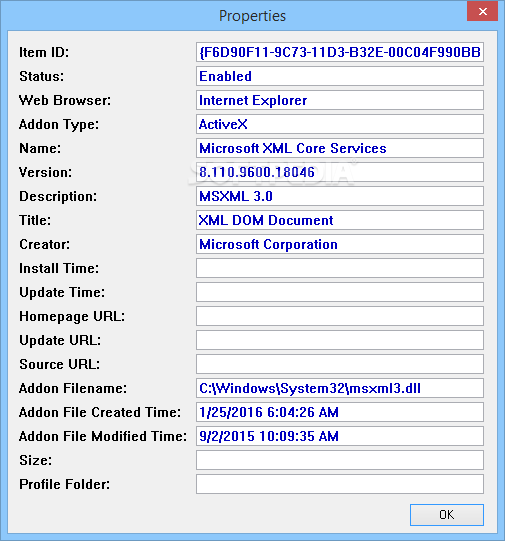Click the empty Install Time field
505x541 pixels.
coord(340,268)
